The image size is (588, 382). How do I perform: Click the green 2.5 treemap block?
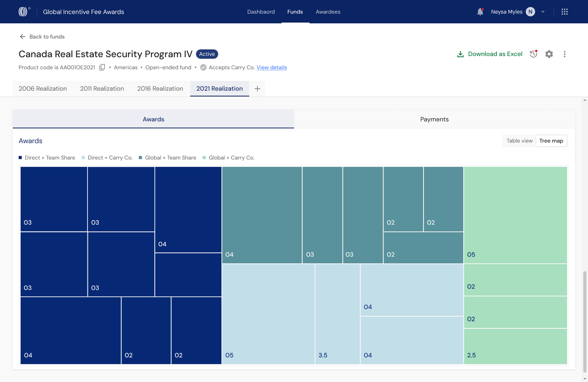click(x=515, y=346)
